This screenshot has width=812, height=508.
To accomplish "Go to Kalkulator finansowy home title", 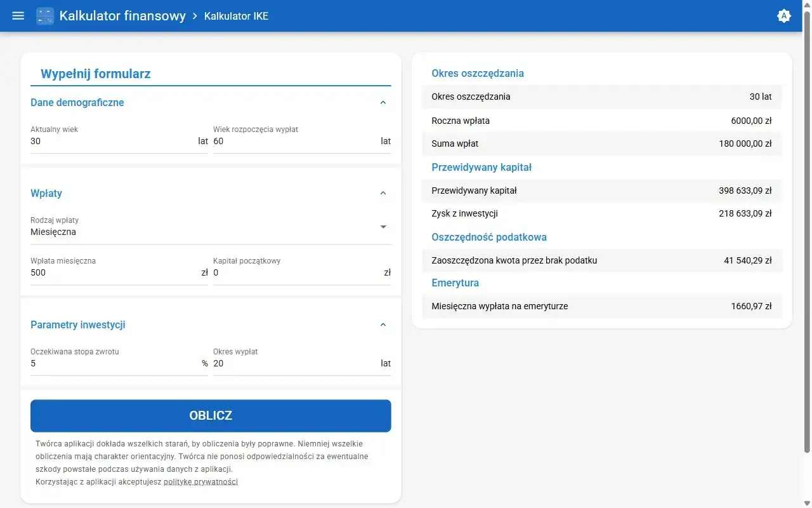I will coord(122,16).
